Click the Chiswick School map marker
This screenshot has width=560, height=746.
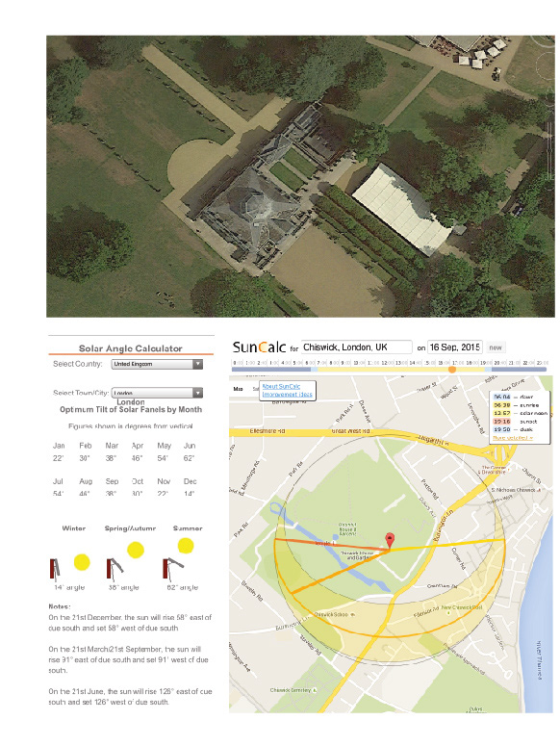point(353,615)
